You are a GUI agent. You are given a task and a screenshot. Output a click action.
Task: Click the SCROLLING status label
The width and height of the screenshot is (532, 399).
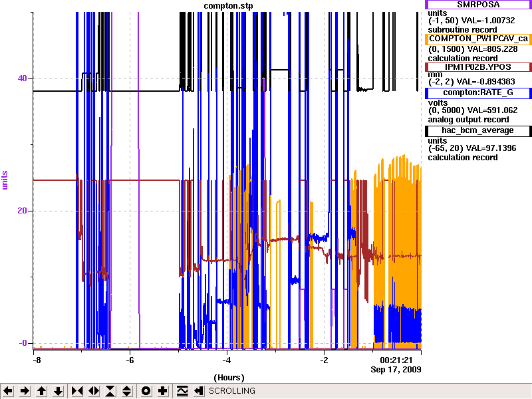coord(231,391)
